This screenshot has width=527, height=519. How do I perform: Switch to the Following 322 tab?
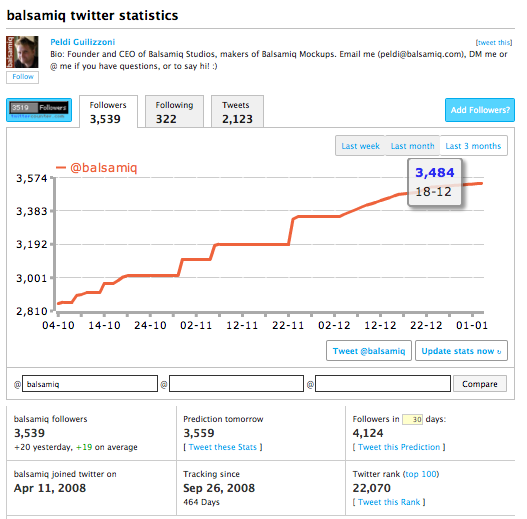174,112
